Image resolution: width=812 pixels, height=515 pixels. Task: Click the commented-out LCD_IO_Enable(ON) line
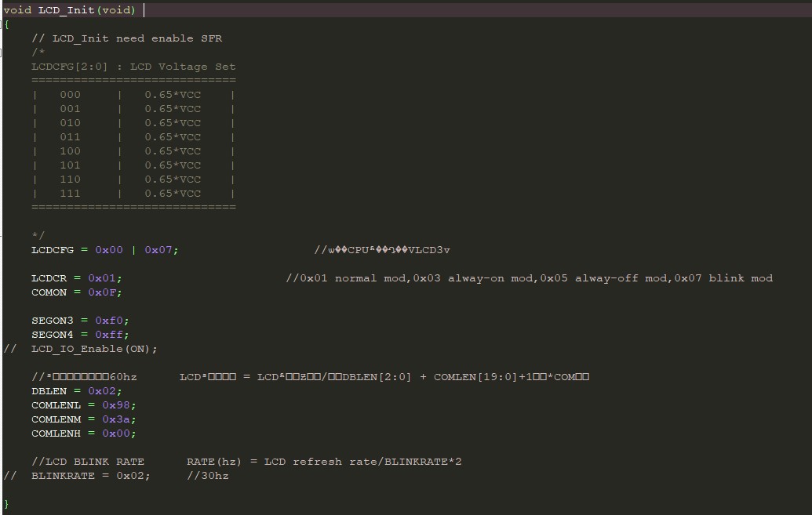[x=80, y=349]
